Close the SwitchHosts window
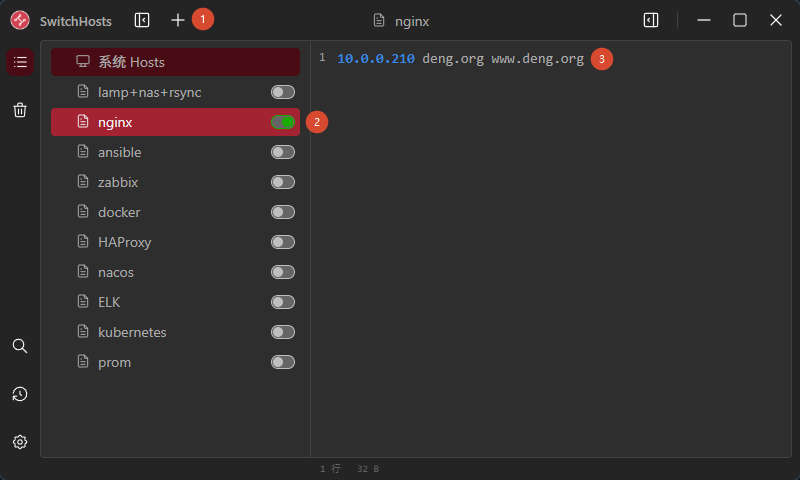800x480 pixels. [x=776, y=20]
